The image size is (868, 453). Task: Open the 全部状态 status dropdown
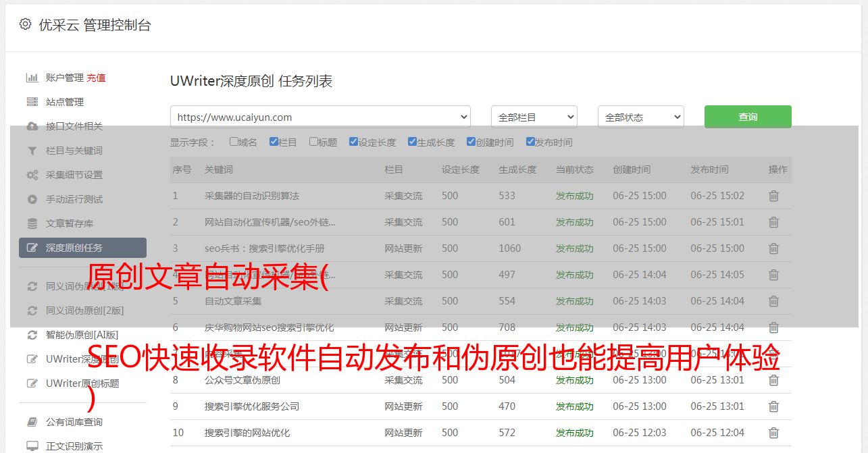click(640, 117)
